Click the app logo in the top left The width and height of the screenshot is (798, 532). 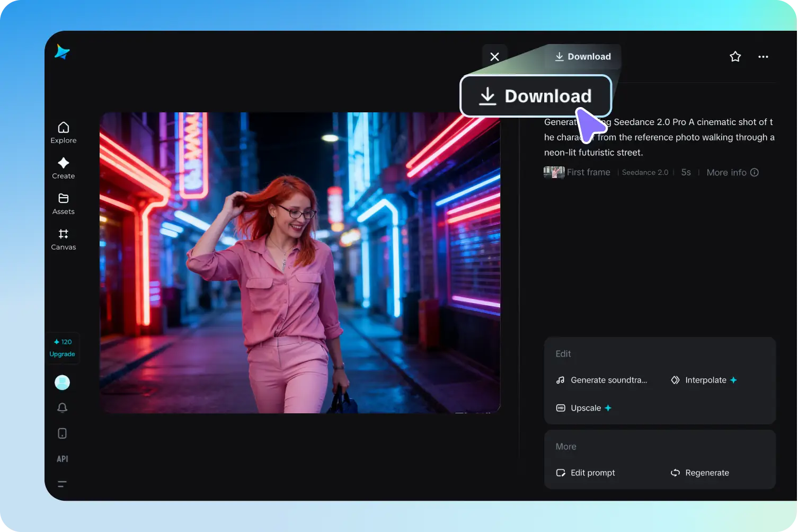(x=62, y=52)
